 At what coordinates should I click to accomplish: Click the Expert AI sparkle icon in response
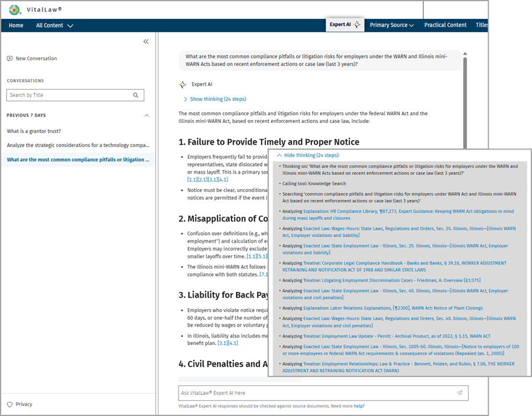(183, 84)
